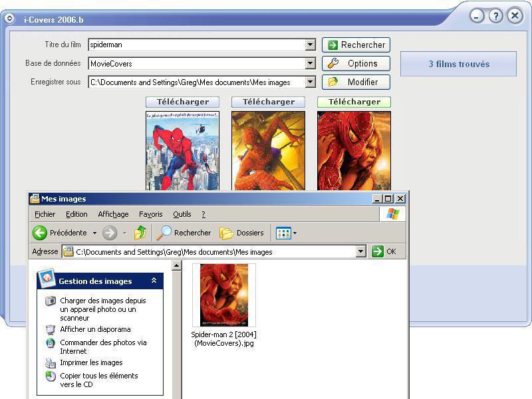532x399 pixels.
Task: Click the 3 films trouvés status panel
Action: coord(458,64)
